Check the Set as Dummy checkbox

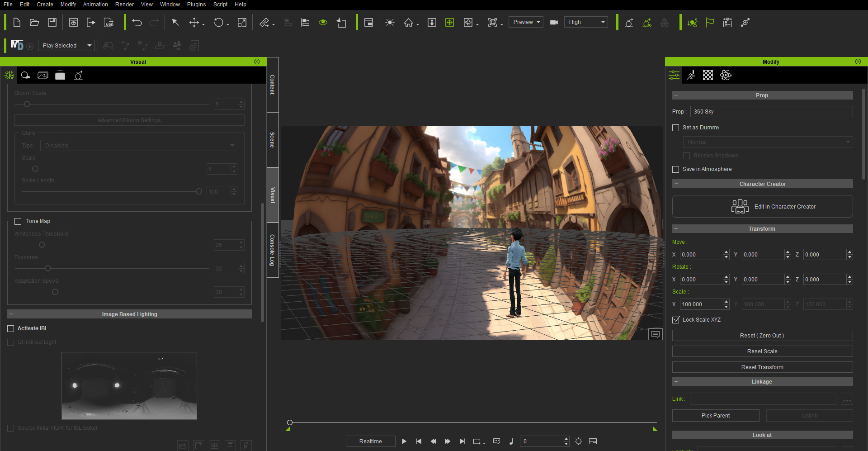676,128
